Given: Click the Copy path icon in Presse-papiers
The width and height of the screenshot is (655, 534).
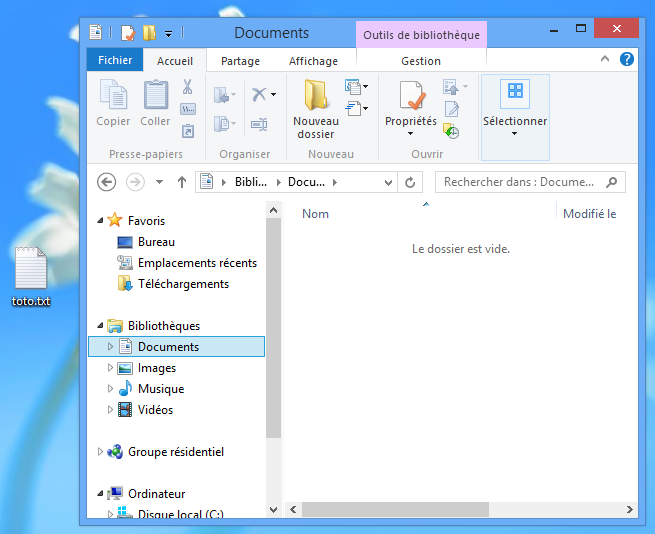Looking at the screenshot, I should tap(188, 109).
